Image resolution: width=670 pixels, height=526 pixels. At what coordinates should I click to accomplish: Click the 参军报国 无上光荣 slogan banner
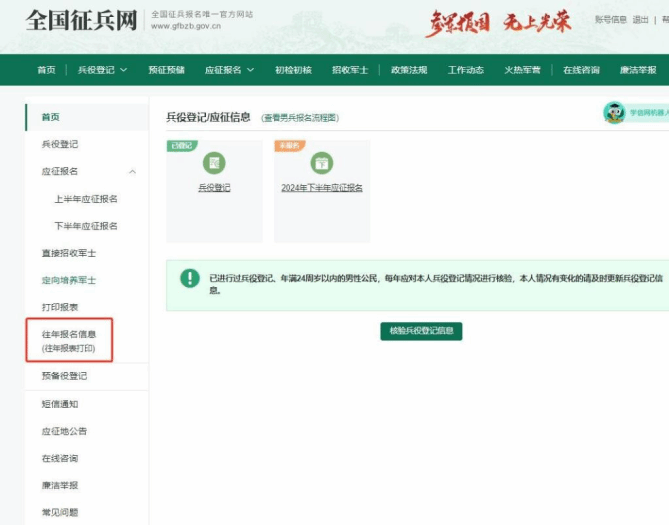(499, 23)
